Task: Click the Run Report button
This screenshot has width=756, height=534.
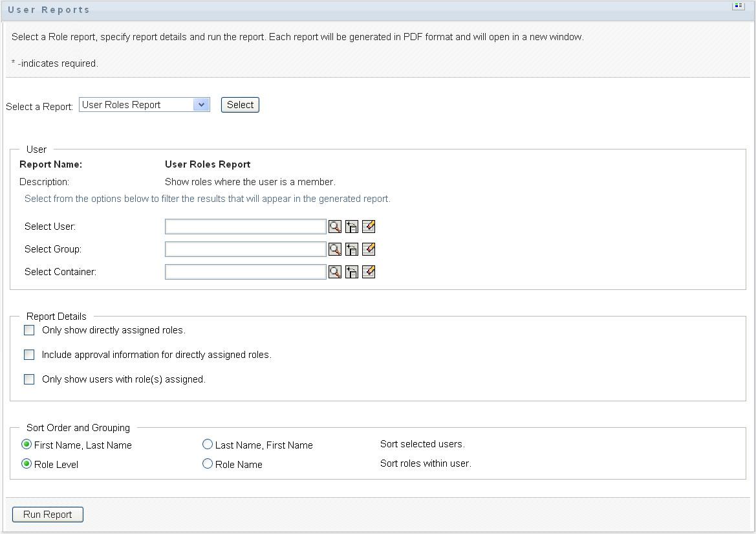Action: (48, 515)
